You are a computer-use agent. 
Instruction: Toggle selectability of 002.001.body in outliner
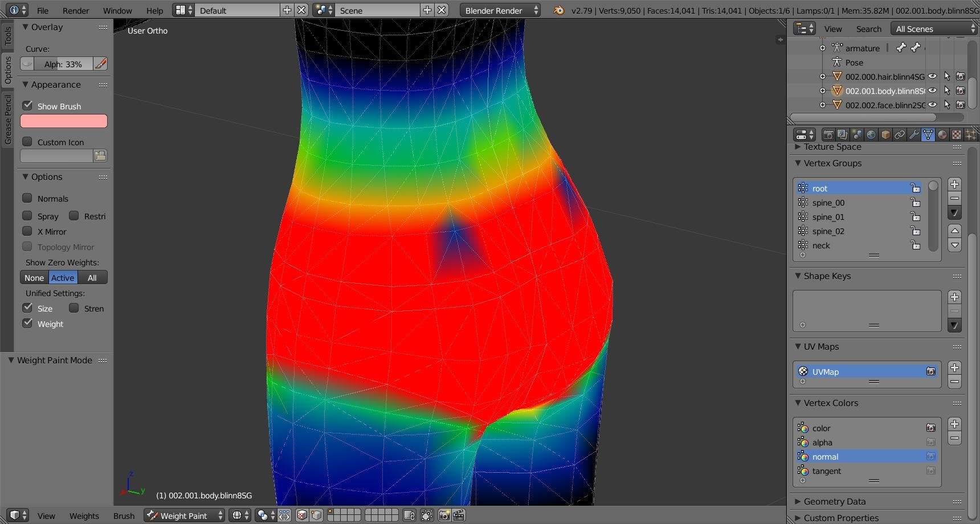pos(947,91)
